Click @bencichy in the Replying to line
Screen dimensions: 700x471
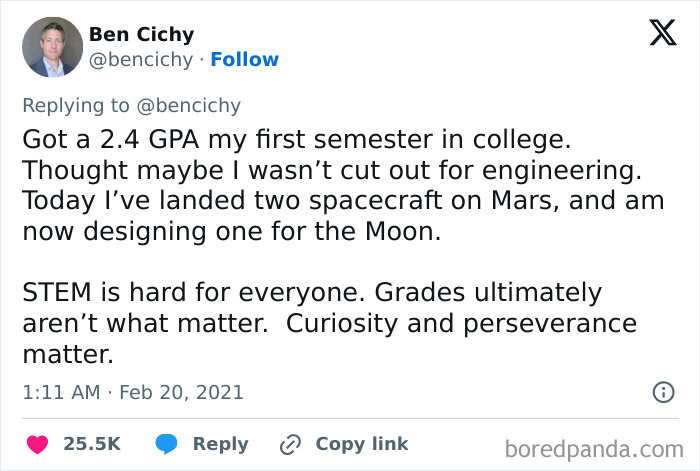pos(190,105)
